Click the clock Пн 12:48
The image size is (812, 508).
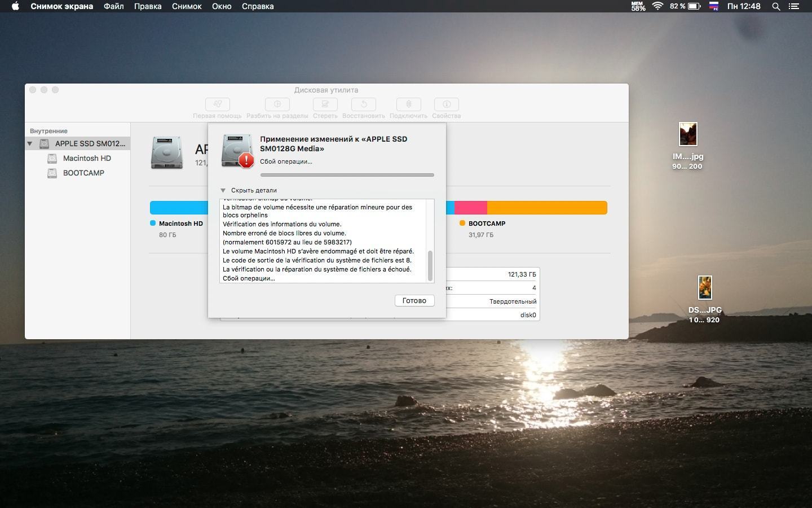pos(744,6)
